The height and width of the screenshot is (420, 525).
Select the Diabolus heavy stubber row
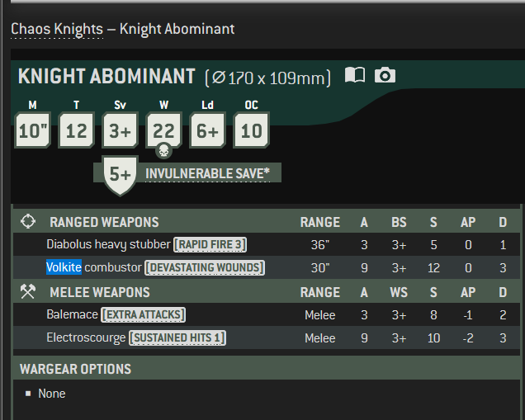[x=267, y=244]
